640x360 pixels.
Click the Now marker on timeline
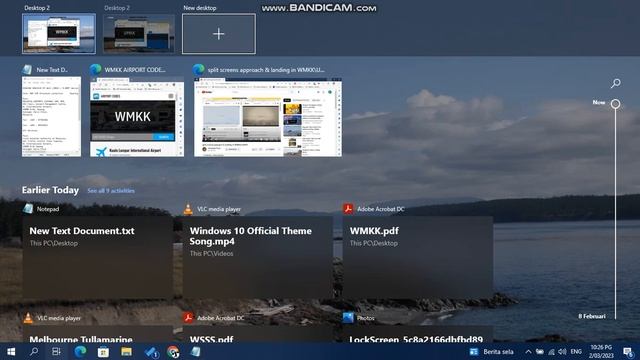click(x=615, y=104)
